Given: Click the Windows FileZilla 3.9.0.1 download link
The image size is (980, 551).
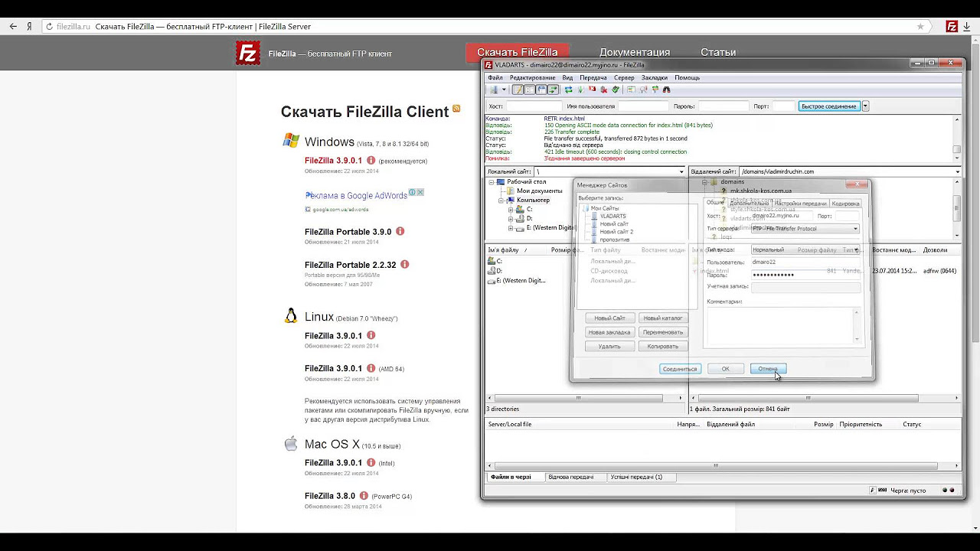Looking at the screenshot, I should [x=333, y=161].
